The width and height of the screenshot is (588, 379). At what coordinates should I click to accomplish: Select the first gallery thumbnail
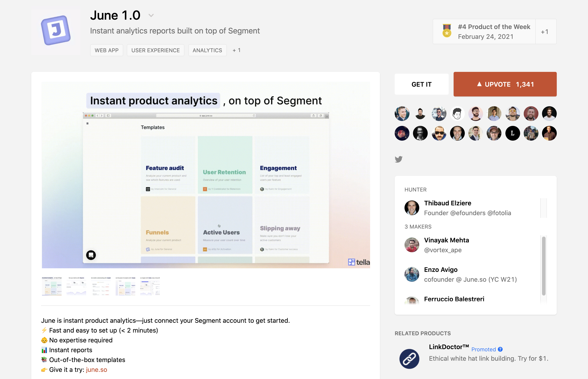pyautogui.click(x=52, y=286)
